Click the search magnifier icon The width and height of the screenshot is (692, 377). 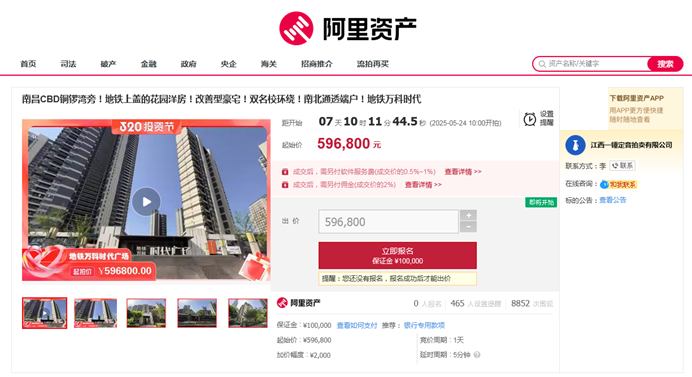click(x=542, y=64)
